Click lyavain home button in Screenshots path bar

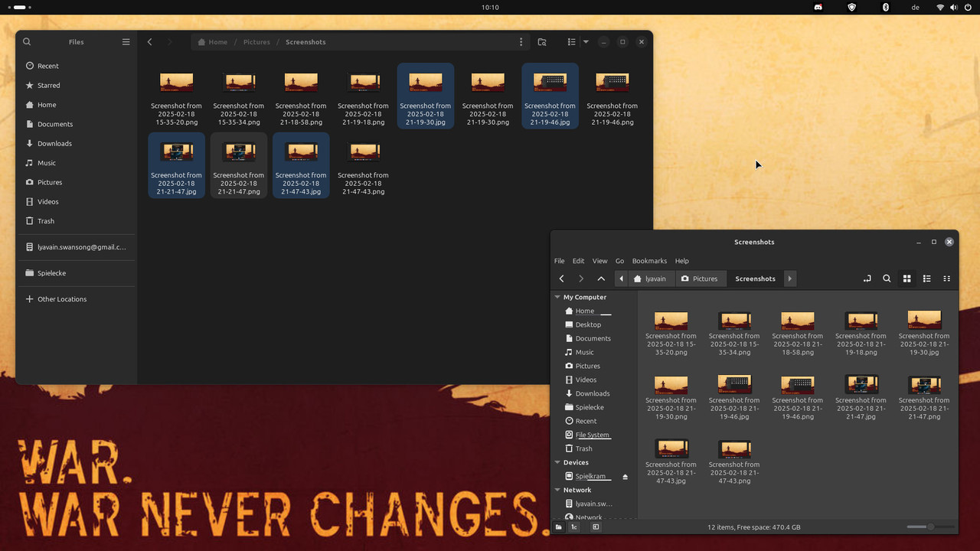[651, 279]
